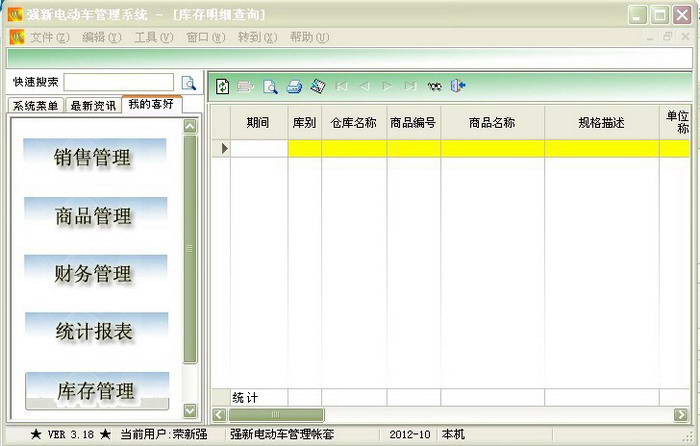Click the yellow 商品名称 cell in first row
Image resolution: width=700 pixels, height=446 pixels.
[x=492, y=148]
